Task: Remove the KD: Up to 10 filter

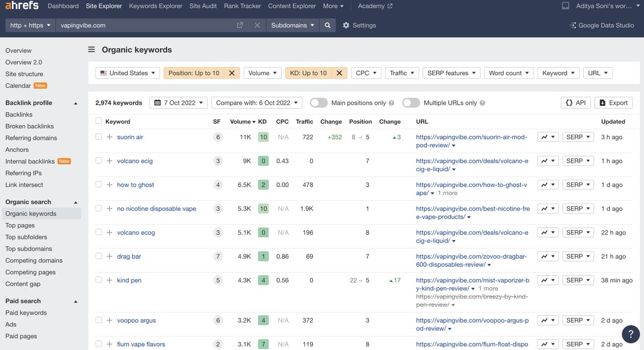Action: [x=339, y=73]
